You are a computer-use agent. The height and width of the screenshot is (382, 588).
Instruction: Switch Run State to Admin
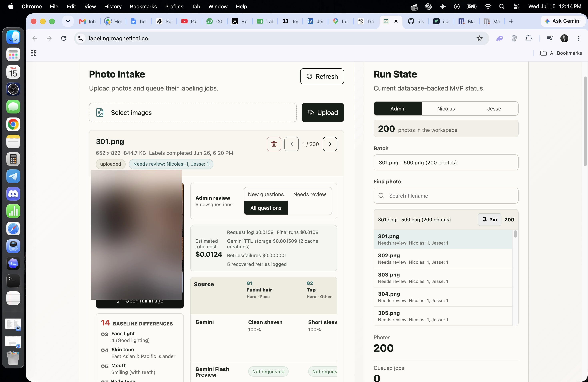[398, 108]
